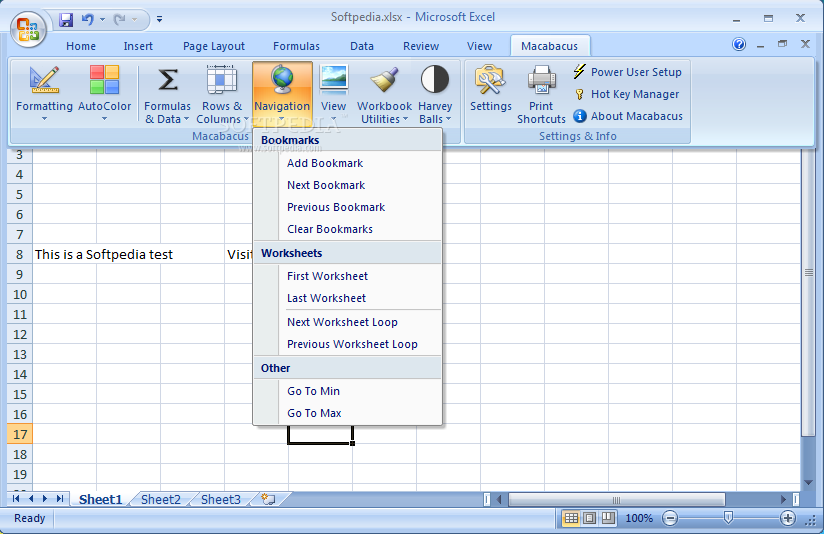Switch to the Insert tab
Image resolution: width=824 pixels, height=534 pixels.
[138, 46]
